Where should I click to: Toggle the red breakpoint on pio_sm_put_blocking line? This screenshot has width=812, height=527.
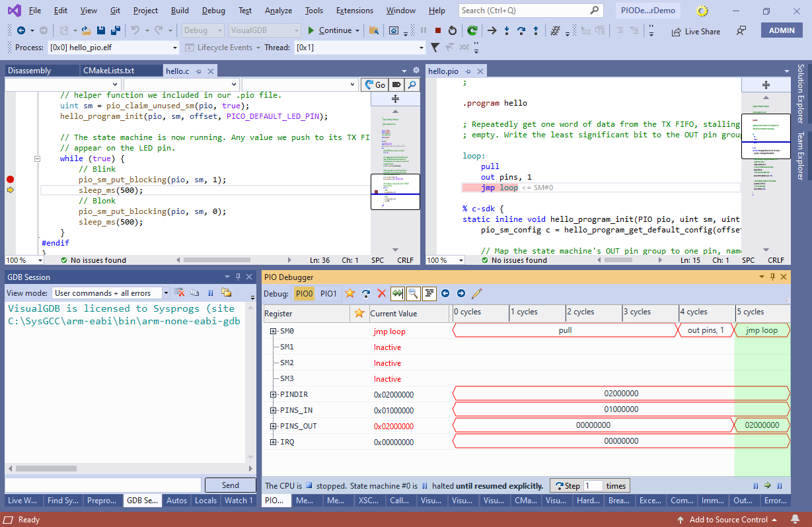[x=10, y=180]
